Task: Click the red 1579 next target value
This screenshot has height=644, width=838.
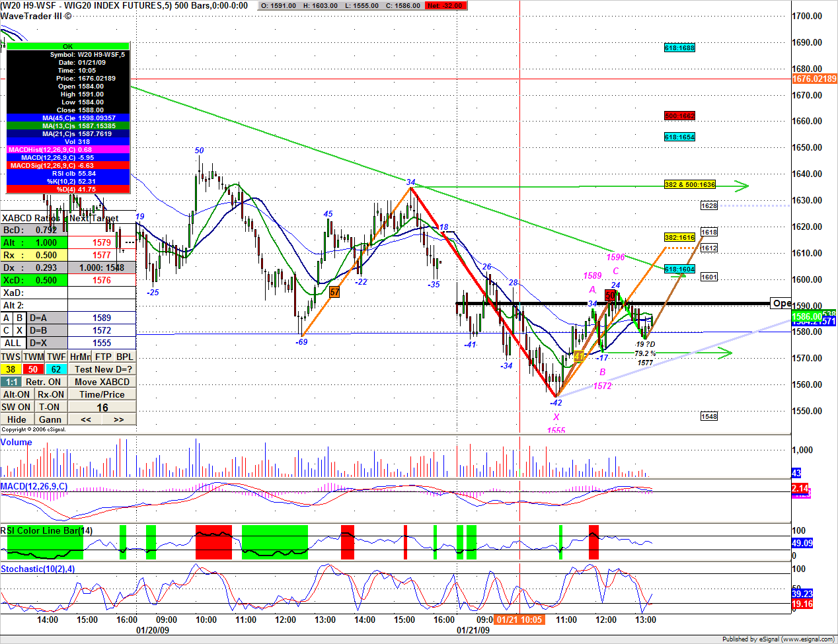Action: [102, 242]
